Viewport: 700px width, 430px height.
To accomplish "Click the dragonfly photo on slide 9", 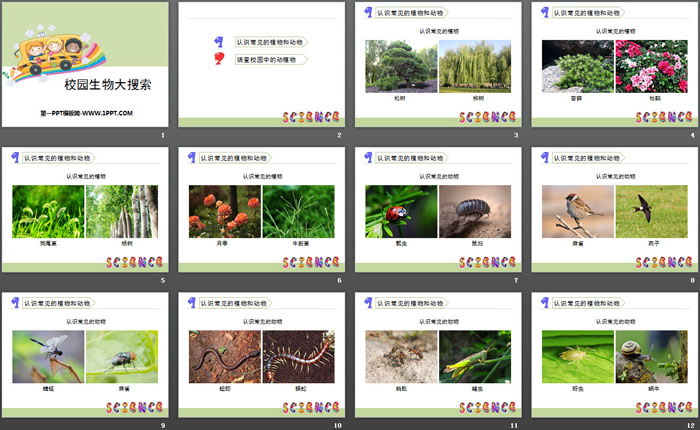I will click(48, 357).
